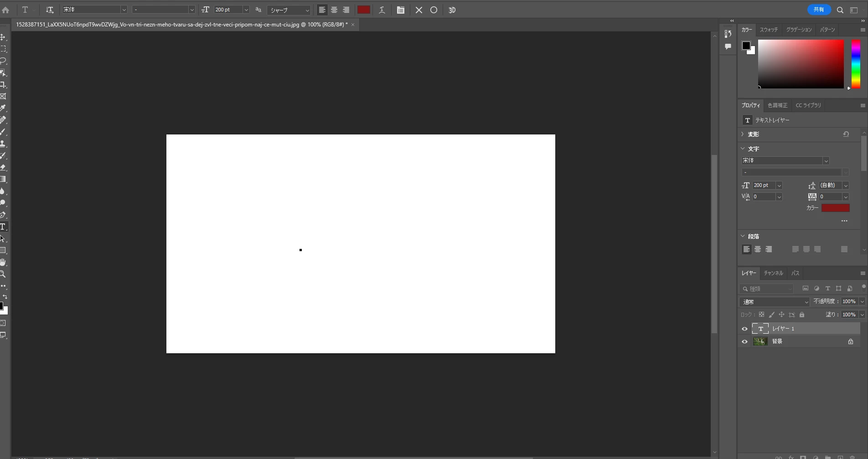The width and height of the screenshot is (868, 459).
Task: Center-align paragraph in the 段落 section
Action: 758,249
